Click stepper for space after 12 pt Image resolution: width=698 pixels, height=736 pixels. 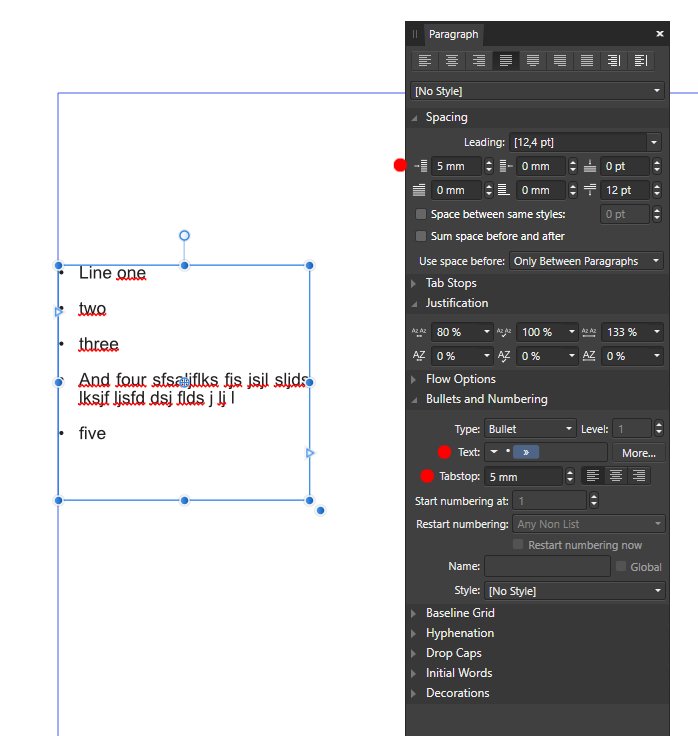point(657,190)
